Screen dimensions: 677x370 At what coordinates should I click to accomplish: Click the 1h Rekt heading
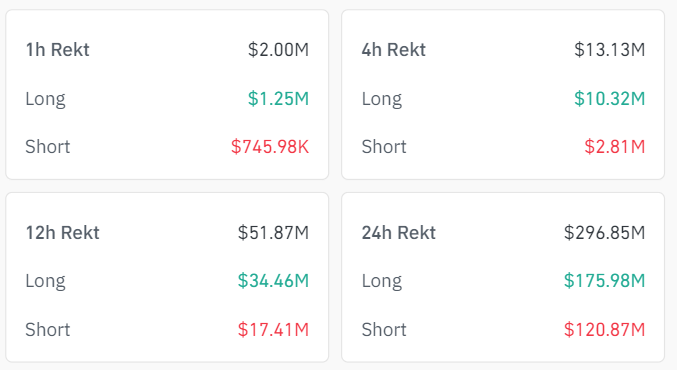pyautogui.click(x=57, y=50)
